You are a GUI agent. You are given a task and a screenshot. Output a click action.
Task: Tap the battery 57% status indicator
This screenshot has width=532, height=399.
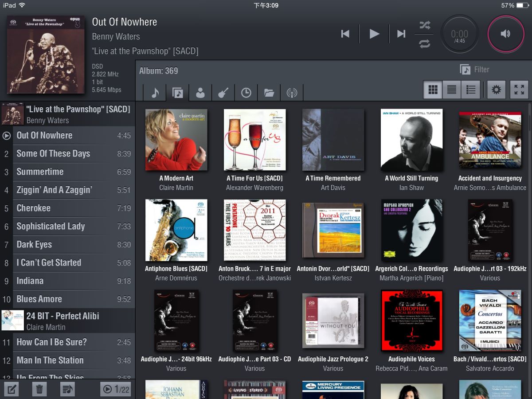point(515,5)
